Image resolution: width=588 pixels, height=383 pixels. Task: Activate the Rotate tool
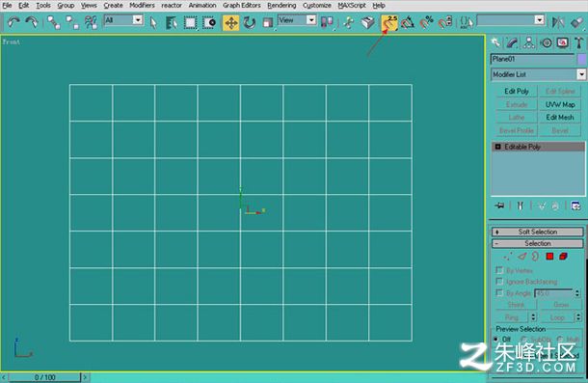point(250,23)
